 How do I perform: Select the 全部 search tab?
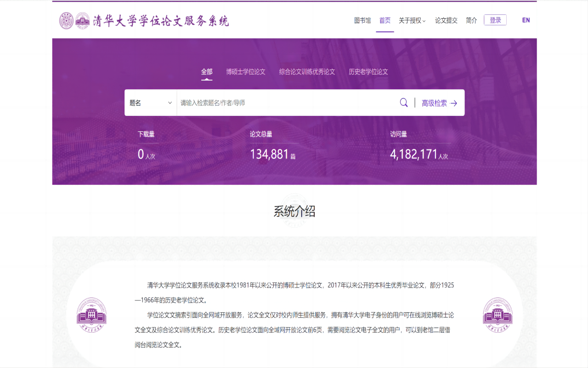207,72
